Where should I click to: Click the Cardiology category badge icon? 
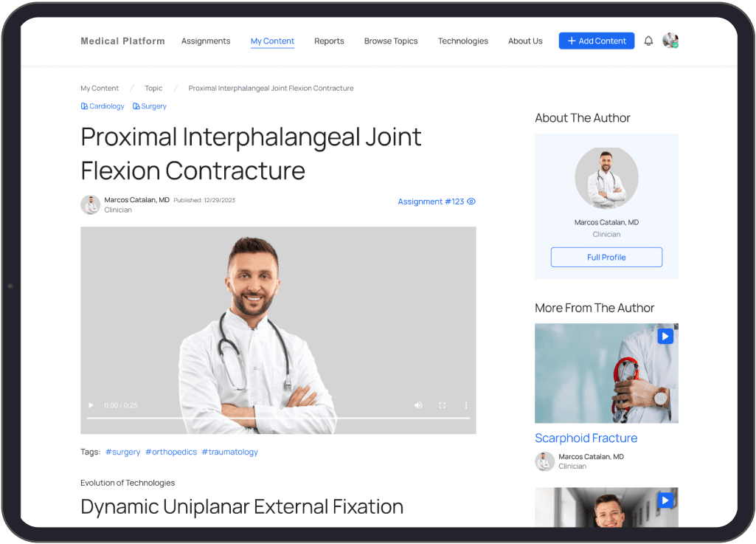(85, 106)
